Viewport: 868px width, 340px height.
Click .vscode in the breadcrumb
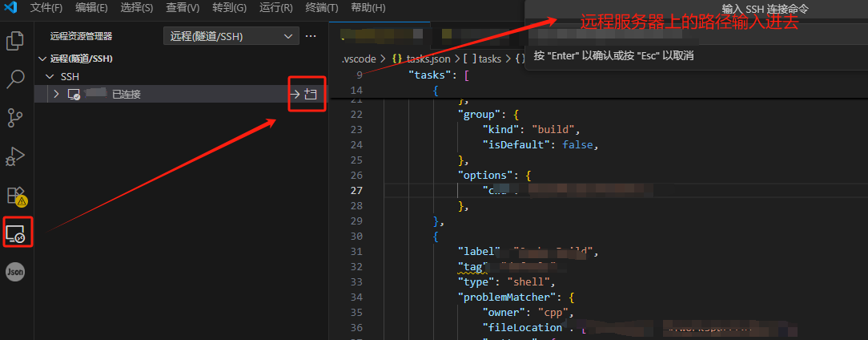point(359,59)
